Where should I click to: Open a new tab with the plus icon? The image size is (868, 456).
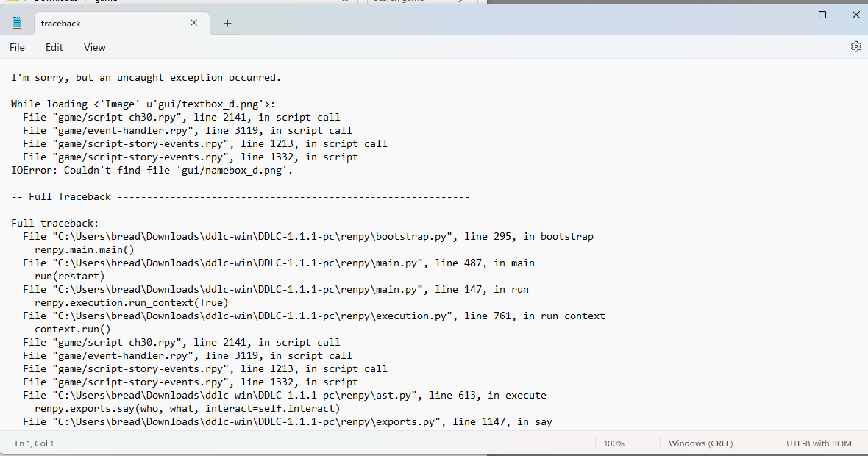tap(227, 23)
